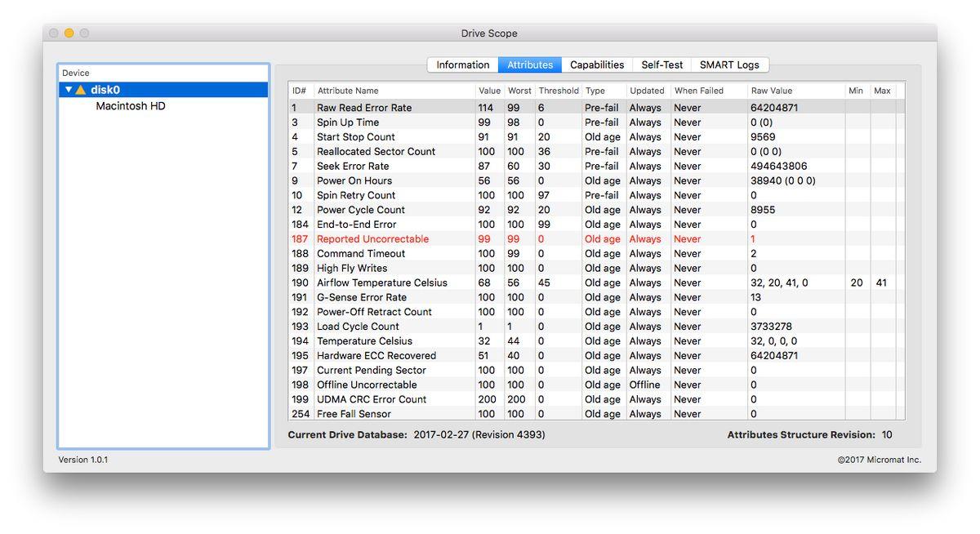Select Macintosh HD volume in device list
Viewport: 980px width, 534px height.
(x=131, y=106)
